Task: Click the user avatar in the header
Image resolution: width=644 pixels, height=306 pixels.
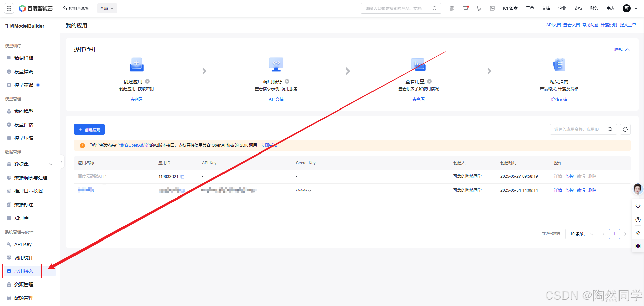Action: click(627, 8)
